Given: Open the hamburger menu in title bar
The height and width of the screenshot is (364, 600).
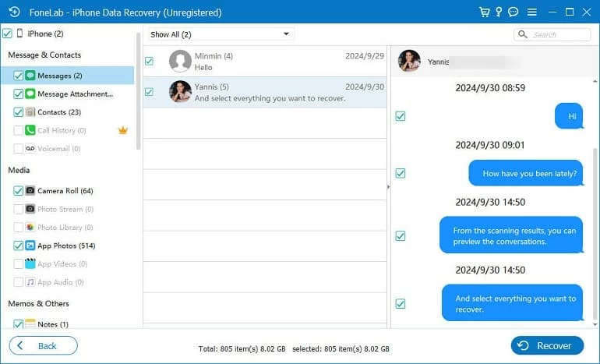Looking at the screenshot, I should pyautogui.click(x=532, y=12).
